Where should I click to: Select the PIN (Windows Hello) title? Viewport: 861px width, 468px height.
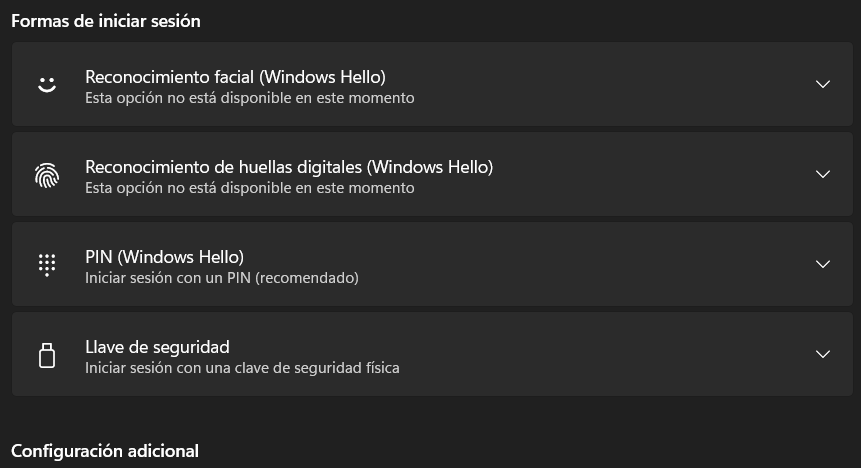(x=164, y=257)
